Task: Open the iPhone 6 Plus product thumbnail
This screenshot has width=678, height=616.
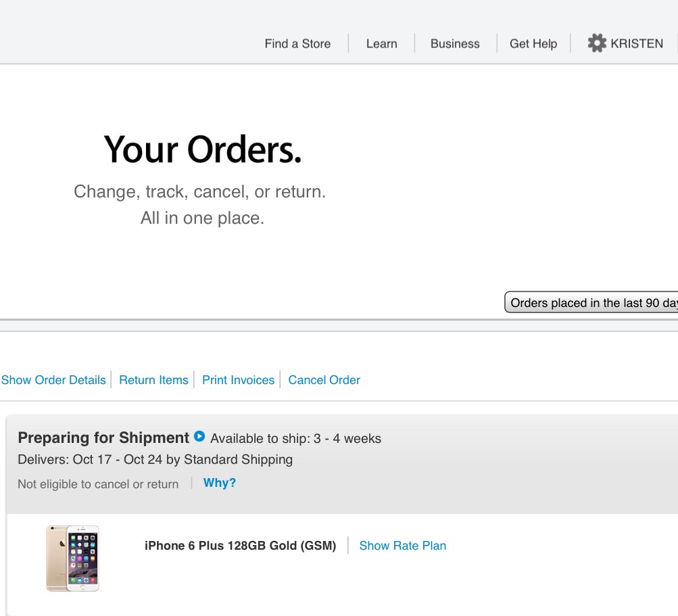Action: tap(72, 559)
